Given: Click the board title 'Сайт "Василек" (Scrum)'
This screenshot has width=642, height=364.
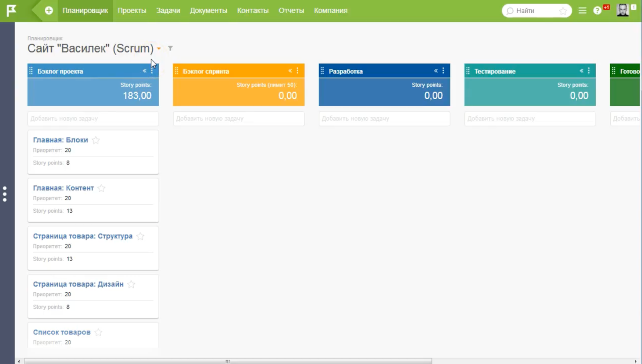Looking at the screenshot, I should 91,49.
